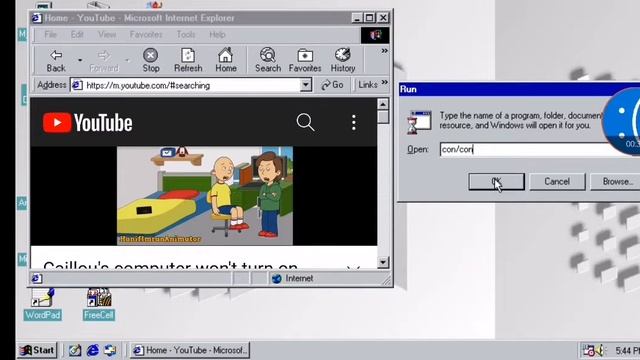Click the Go button next to the address bar

(x=332, y=85)
